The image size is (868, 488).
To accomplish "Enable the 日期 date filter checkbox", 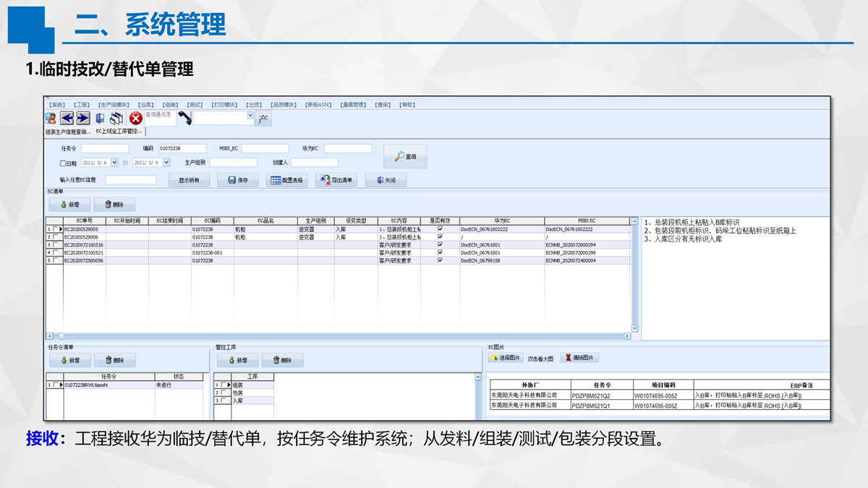I will pyautogui.click(x=63, y=163).
